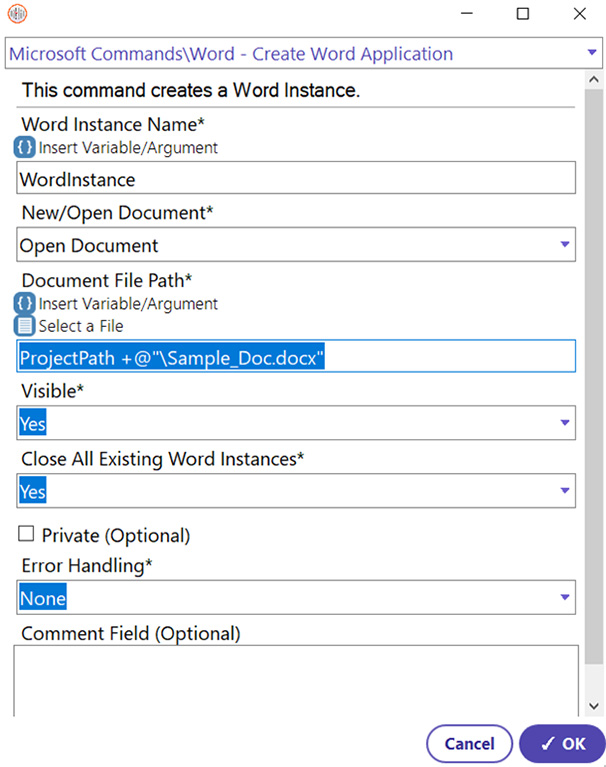The image size is (606, 767).
Task: Click the 'Error Handling*' label
Action: point(87,566)
